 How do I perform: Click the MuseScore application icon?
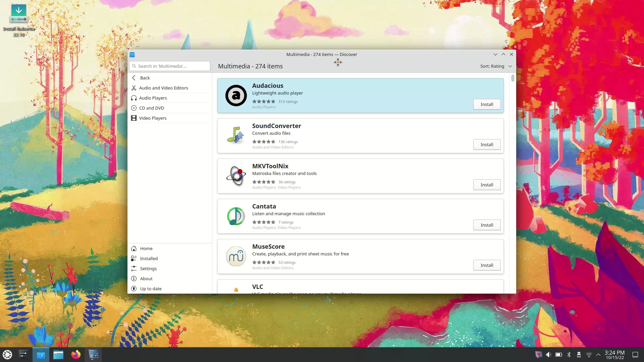[x=236, y=256]
